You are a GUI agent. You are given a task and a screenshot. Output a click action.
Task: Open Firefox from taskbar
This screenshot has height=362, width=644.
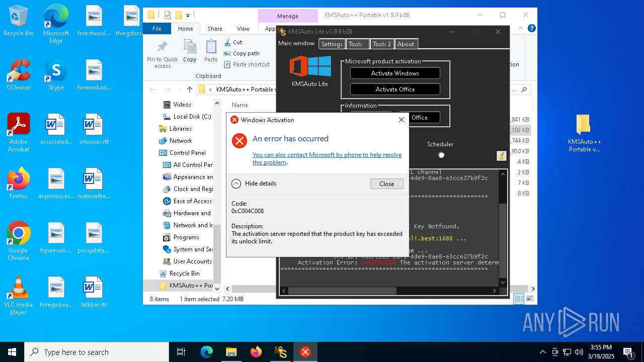[x=256, y=352]
